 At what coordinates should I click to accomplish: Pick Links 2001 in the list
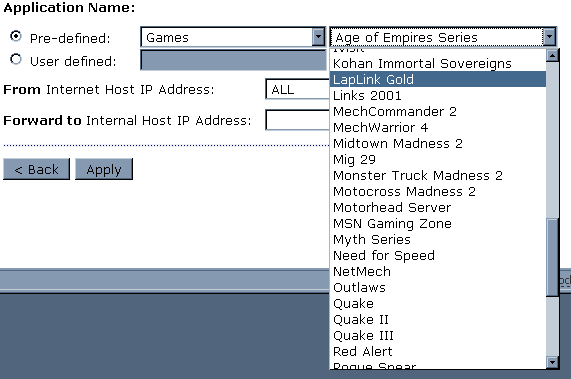tap(437, 95)
